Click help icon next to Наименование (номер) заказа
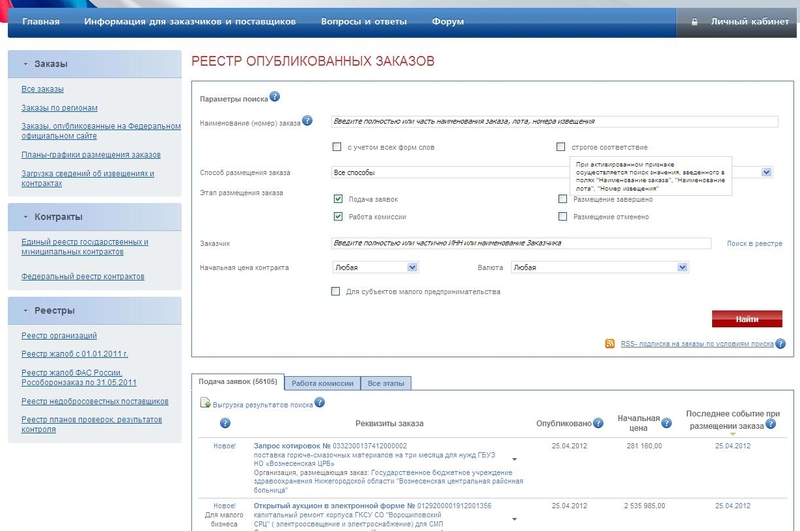The height and width of the screenshot is (531, 800). click(307, 121)
